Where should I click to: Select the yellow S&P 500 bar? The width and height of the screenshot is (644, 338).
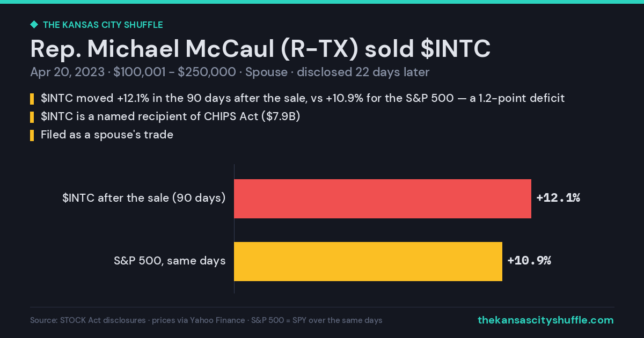coord(368,261)
